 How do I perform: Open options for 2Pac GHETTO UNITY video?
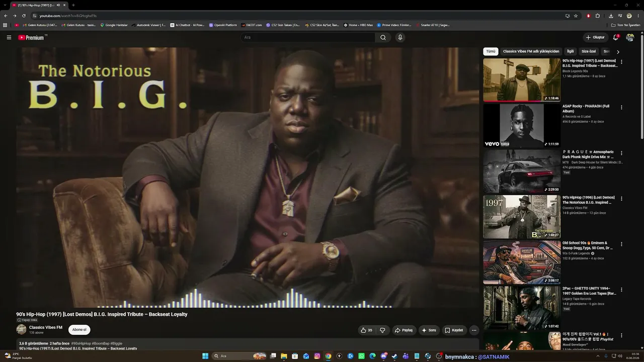click(x=621, y=290)
